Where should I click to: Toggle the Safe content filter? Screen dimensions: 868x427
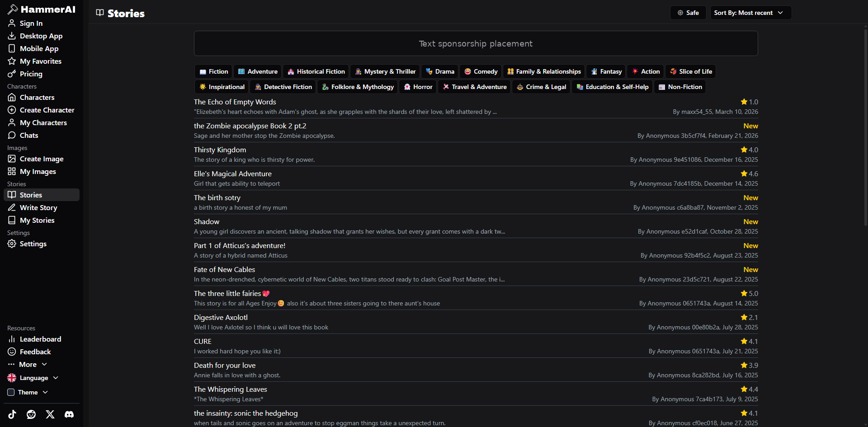pyautogui.click(x=688, y=13)
